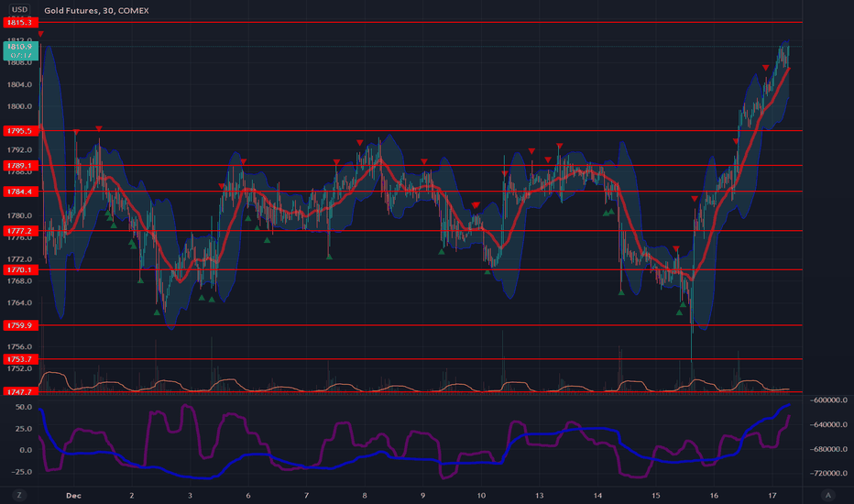
Task: Click date 14 on the time axis
Action: [x=598, y=495]
